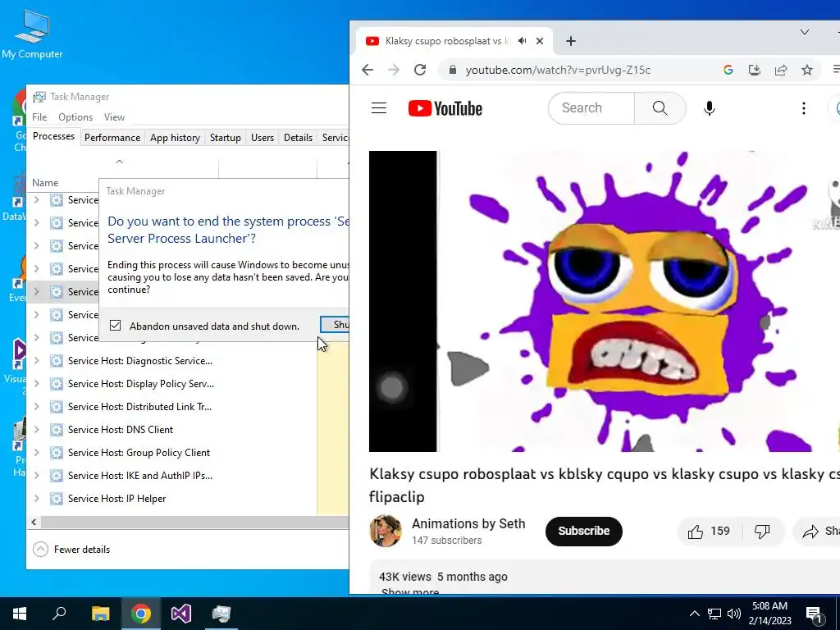
Task: Open YouTube three-dot settings menu
Action: coord(804,108)
